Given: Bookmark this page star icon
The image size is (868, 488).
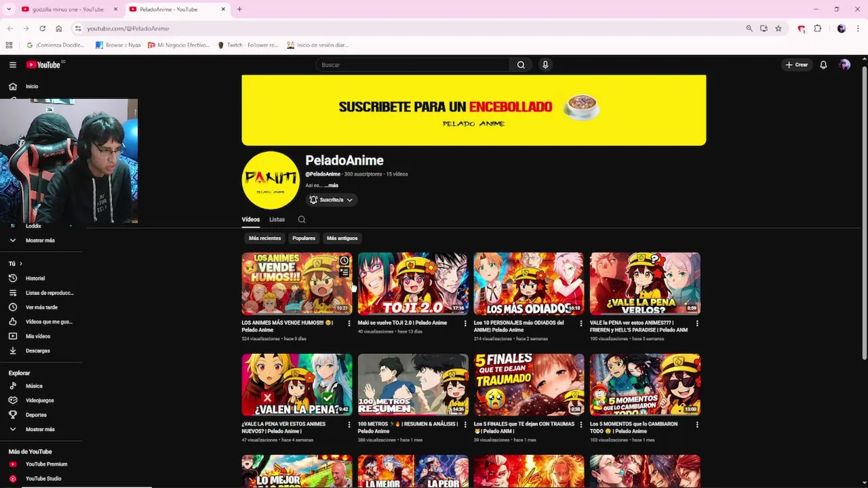Looking at the screenshot, I should pos(778,28).
